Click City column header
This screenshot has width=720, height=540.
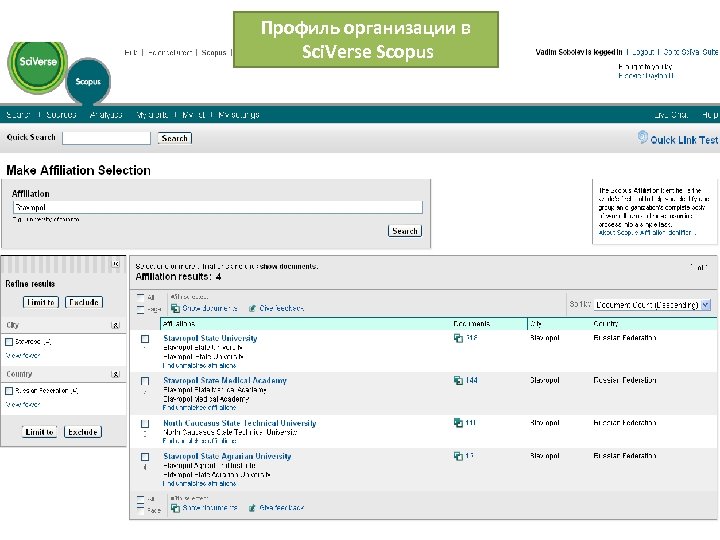click(x=536, y=324)
